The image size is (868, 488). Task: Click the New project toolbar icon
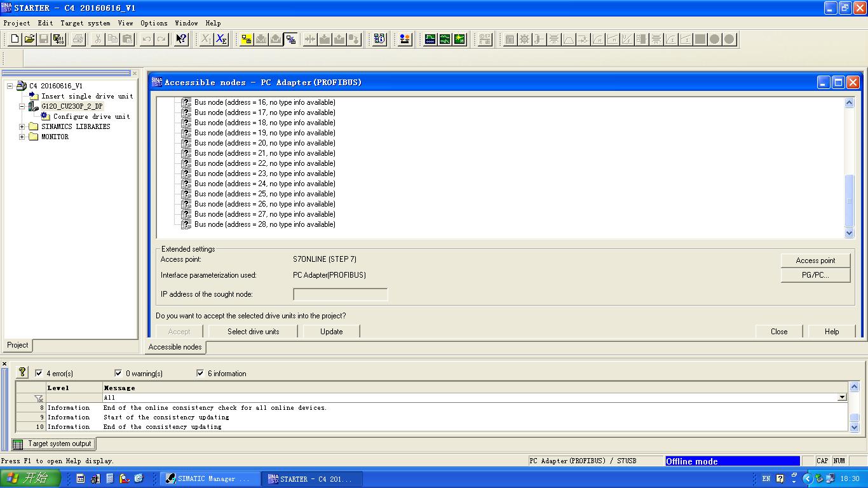click(15, 39)
